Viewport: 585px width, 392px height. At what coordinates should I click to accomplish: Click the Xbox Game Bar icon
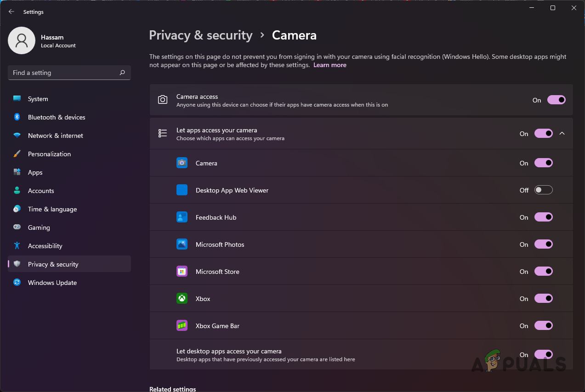point(182,325)
